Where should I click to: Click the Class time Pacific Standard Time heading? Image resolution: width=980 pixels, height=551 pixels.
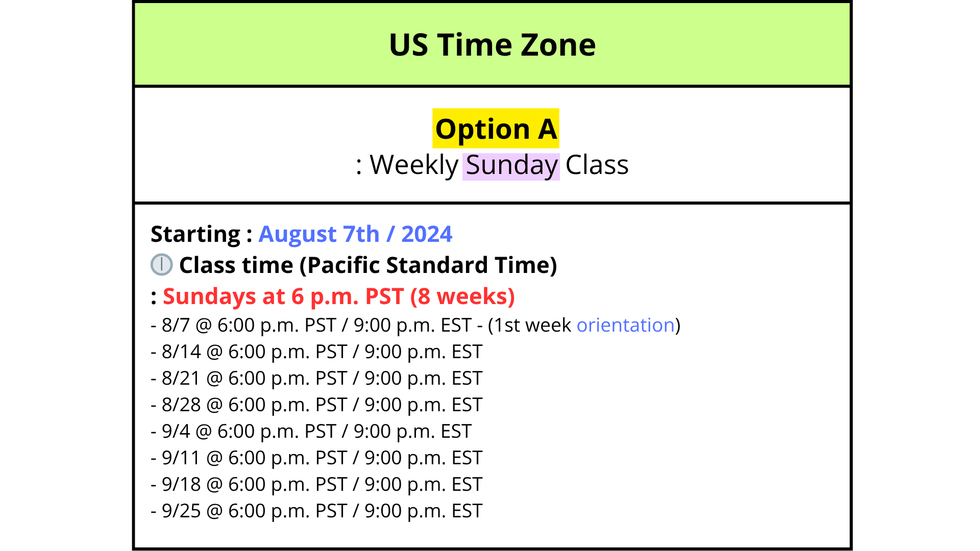(x=368, y=265)
